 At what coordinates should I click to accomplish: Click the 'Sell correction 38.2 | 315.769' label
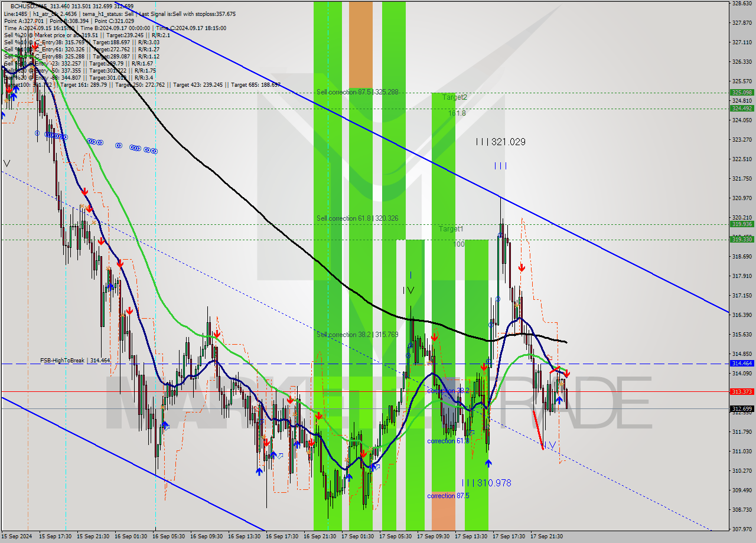point(357,335)
